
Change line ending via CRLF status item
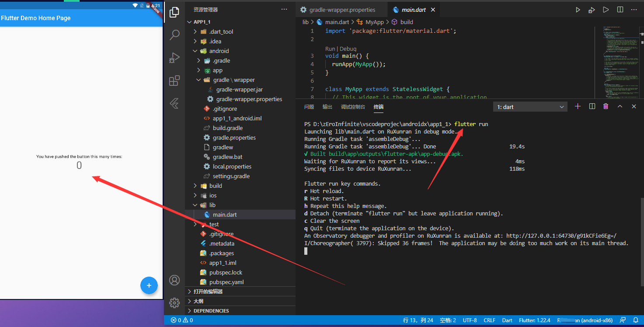(490, 320)
